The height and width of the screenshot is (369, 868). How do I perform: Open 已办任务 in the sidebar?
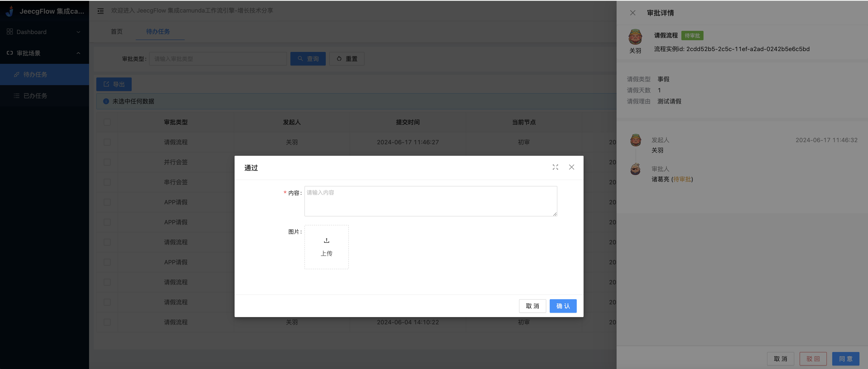click(35, 96)
